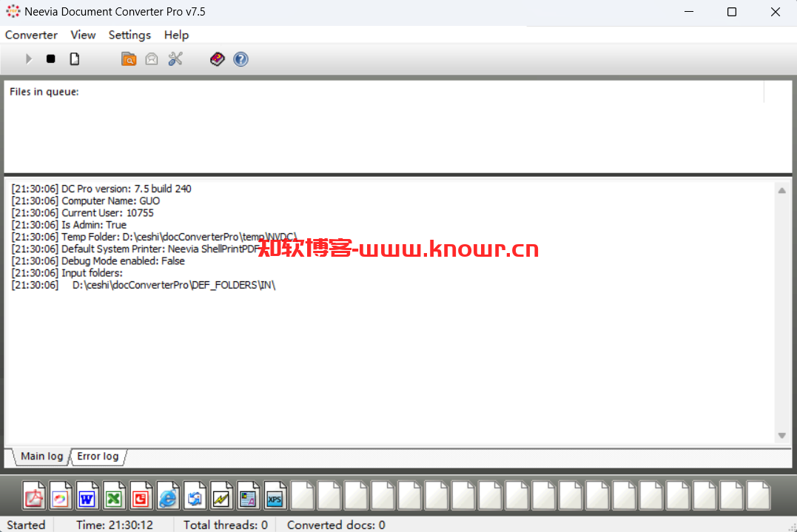Screen dimensions: 797x532
Task: Click the 'Temp Folder' log line
Action: pos(154,237)
